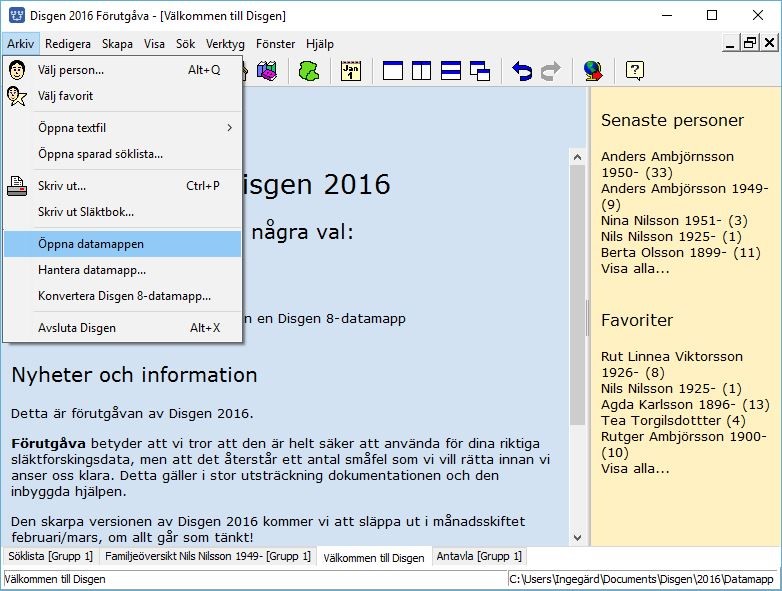Open Anders Ambjörsson 1949- (9) link
The image size is (782, 591).
point(684,197)
